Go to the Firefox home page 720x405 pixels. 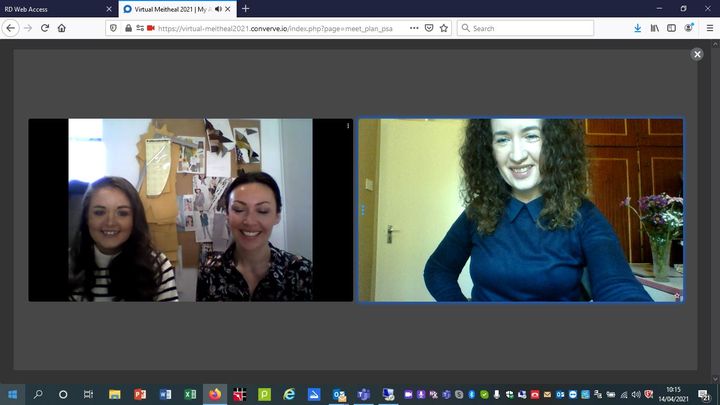tap(62, 28)
